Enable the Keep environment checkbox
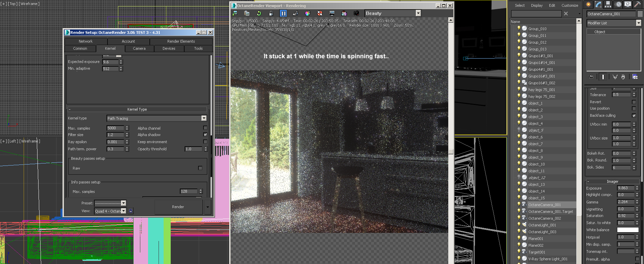 [x=205, y=141]
